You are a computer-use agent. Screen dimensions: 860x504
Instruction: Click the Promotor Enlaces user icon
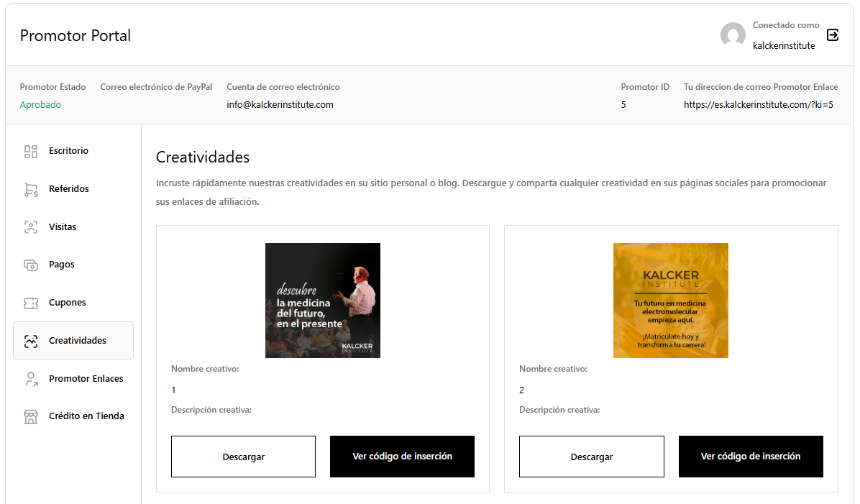(31, 379)
